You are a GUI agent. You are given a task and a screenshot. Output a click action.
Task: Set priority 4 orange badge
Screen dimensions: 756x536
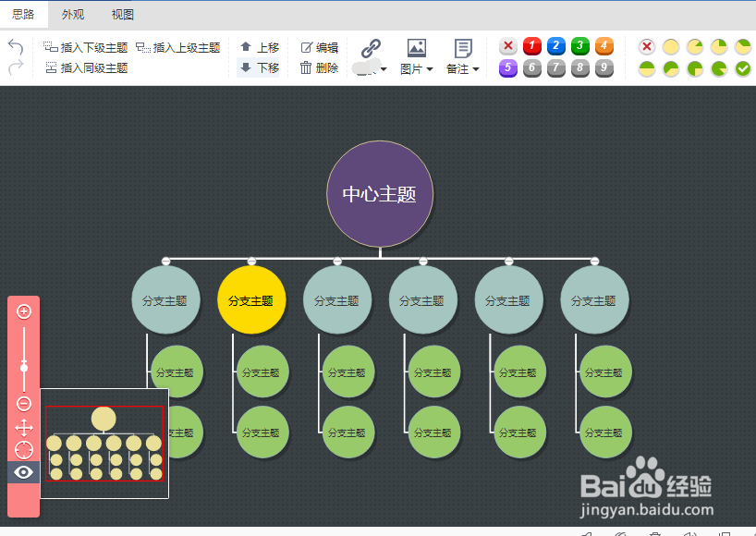point(604,46)
